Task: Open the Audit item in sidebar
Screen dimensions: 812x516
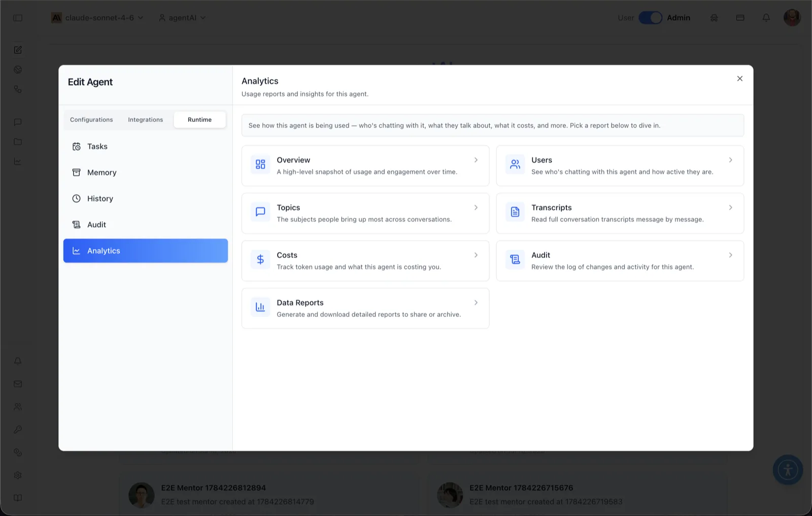Action: pos(146,224)
